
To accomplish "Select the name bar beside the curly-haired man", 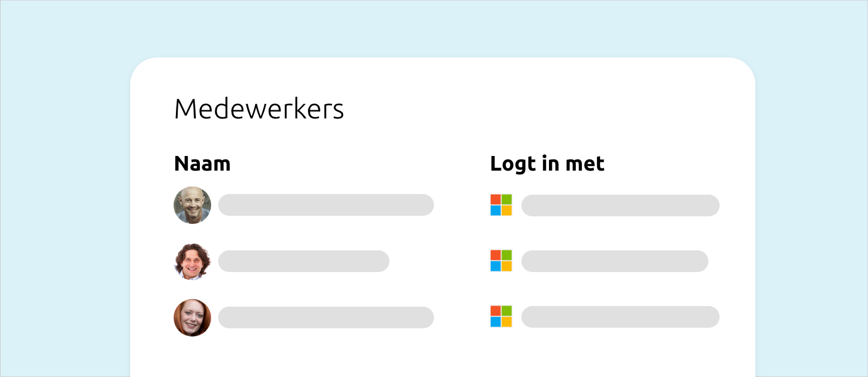I will 303,261.
